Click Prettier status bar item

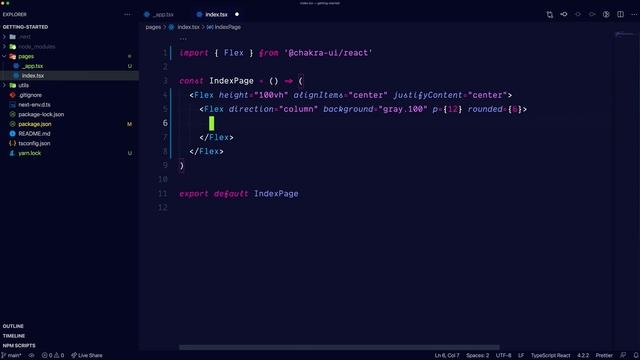tap(604, 355)
